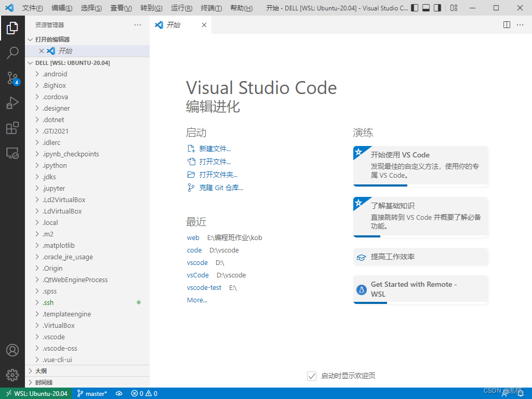Open editor More Actions ellipsis
Viewport: 532px width, 399px height.
point(520,25)
